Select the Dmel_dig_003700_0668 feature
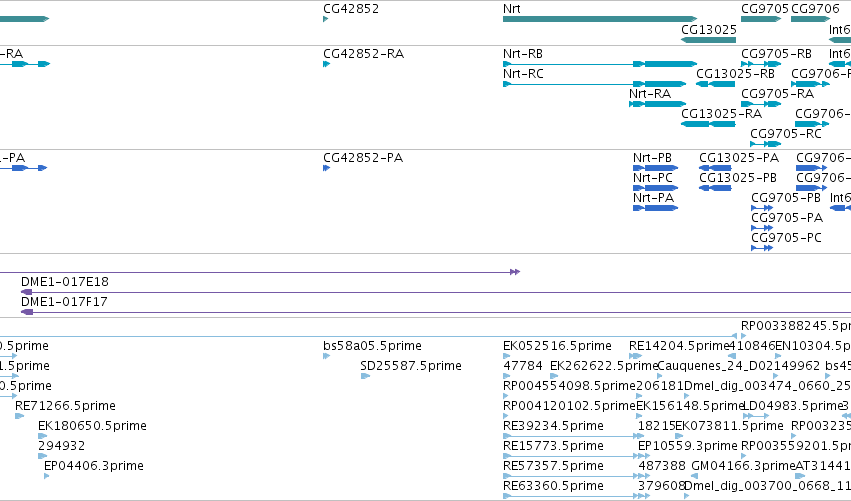The width and height of the screenshot is (851, 501). [x=687, y=497]
